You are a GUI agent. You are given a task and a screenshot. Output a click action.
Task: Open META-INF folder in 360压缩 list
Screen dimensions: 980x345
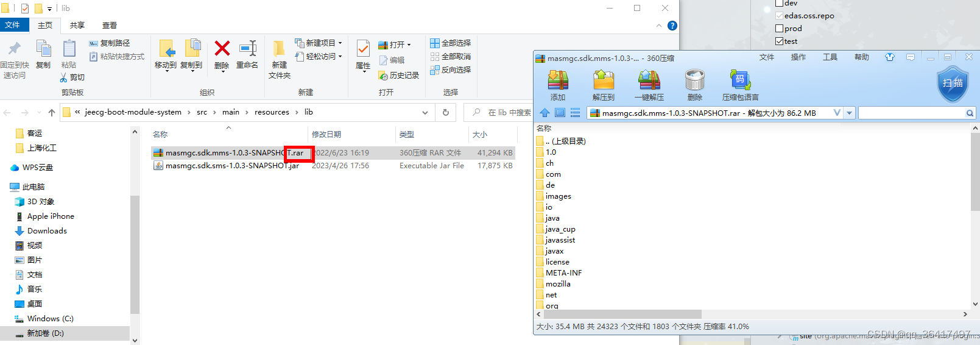[563, 273]
